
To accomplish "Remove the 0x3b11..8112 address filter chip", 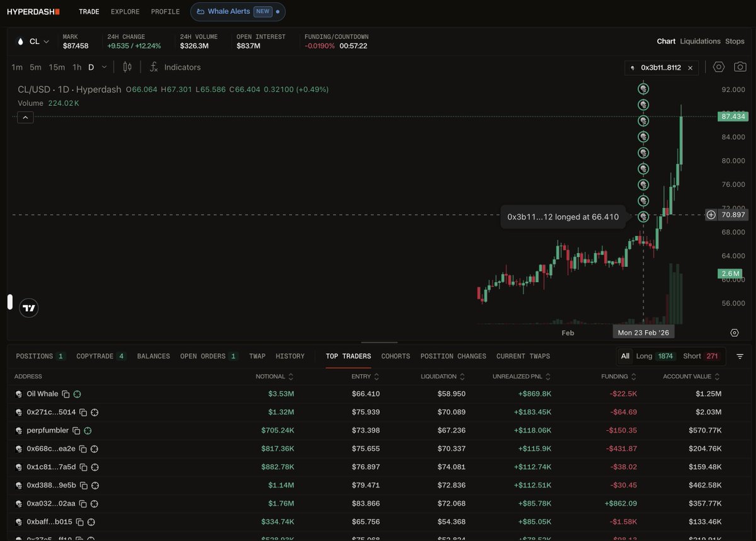I will (690, 67).
